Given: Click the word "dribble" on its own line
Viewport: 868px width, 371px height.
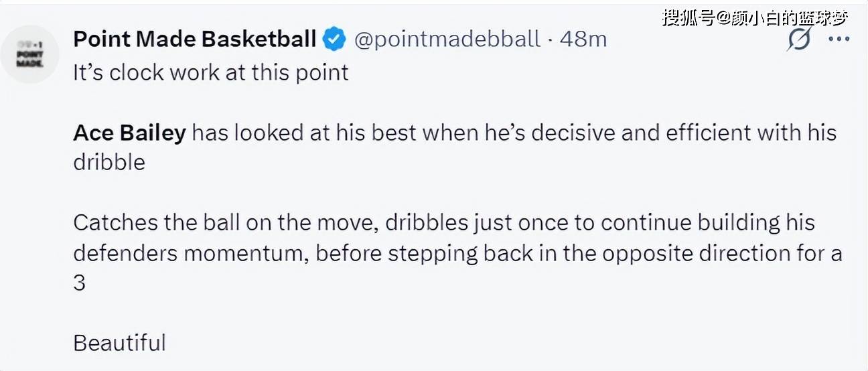Looking at the screenshot, I should 109,163.
